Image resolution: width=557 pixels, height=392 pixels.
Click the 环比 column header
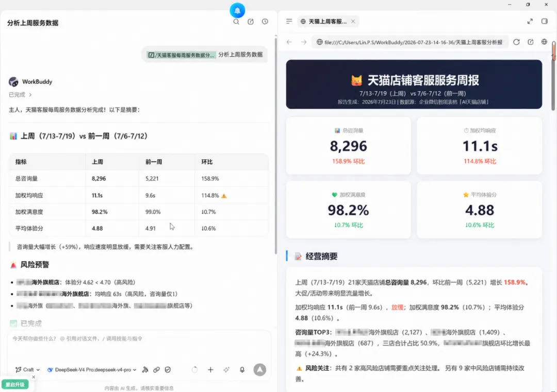[207, 162]
